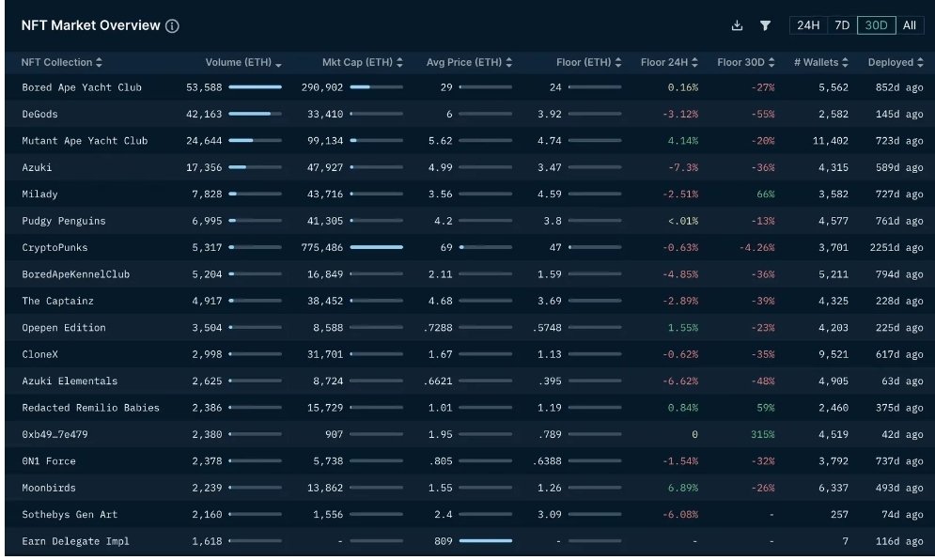Sort by NFT Collection column
This screenshot has height=560, width=935.
tap(61, 62)
